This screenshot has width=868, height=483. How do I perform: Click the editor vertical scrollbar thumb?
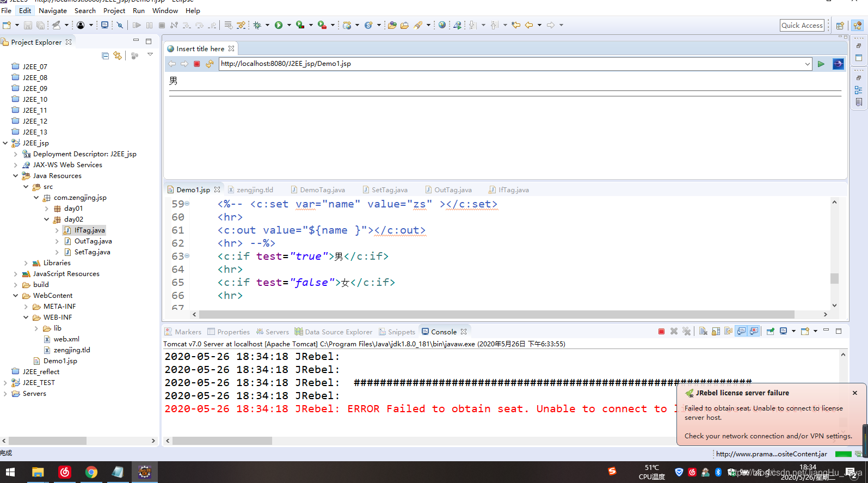coord(834,278)
